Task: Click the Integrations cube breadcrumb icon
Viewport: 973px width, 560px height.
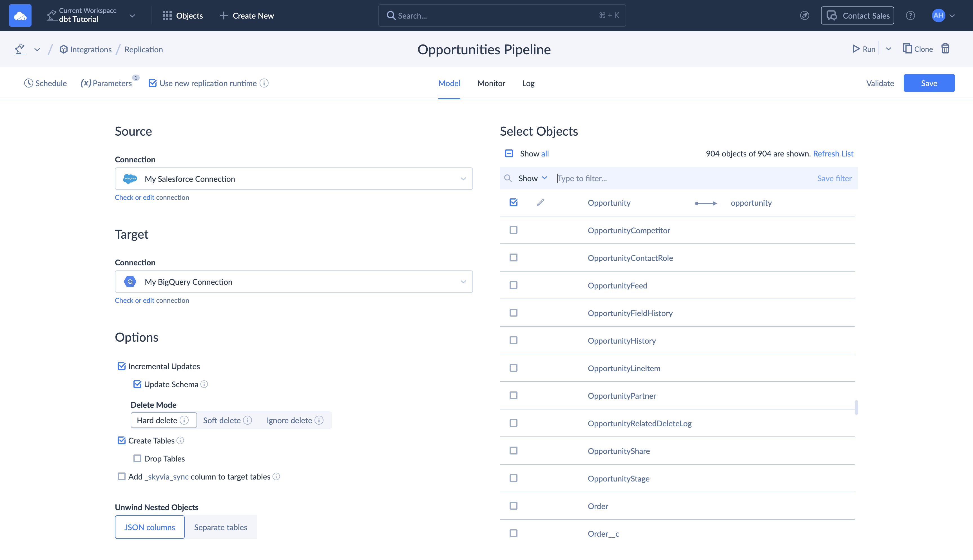Action: coord(63,49)
